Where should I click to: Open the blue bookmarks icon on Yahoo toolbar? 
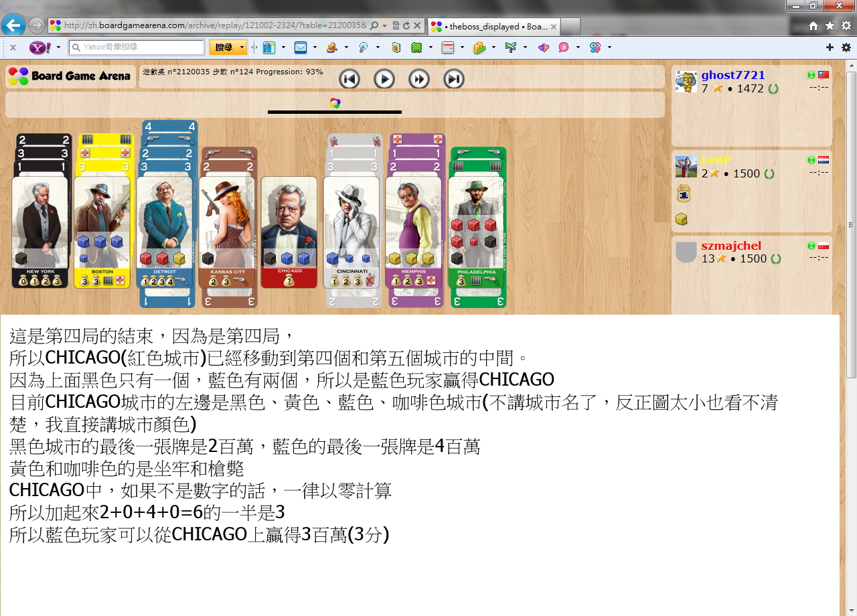tap(269, 48)
